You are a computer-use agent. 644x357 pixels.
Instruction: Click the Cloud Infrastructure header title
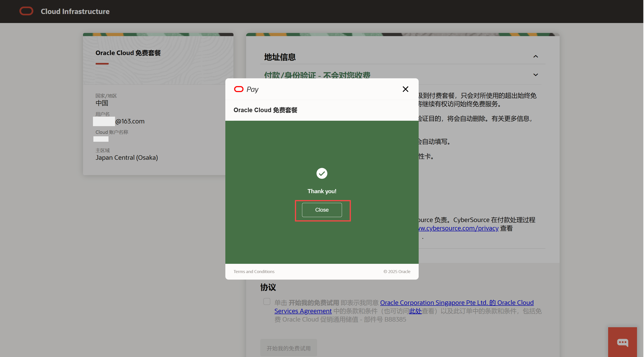(x=75, y=12)
